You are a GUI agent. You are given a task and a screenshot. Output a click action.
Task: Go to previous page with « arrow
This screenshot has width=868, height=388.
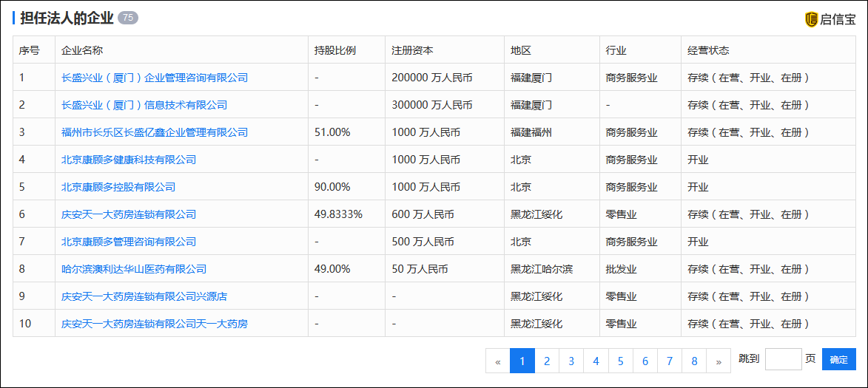tap(498, 361)
